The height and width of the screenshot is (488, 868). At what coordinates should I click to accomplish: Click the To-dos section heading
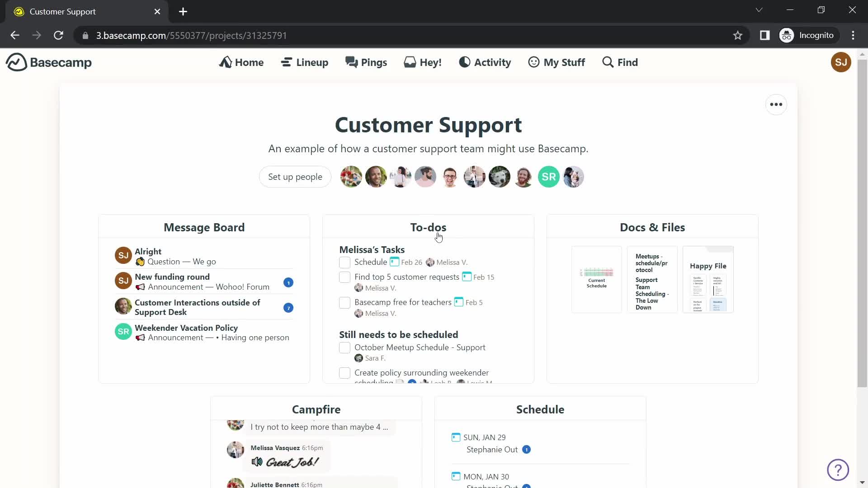tap(428, 227)
